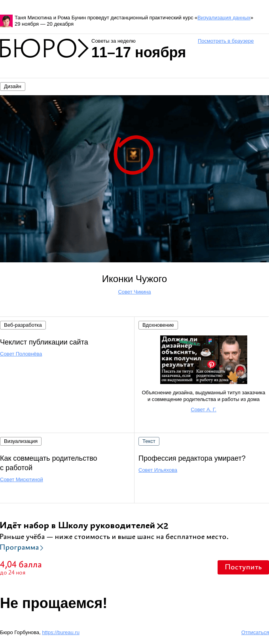This screenshot has height=644, width=269.
Task: Open 'Чеклист публикации сайта' headline
Action: pos(44,342)
